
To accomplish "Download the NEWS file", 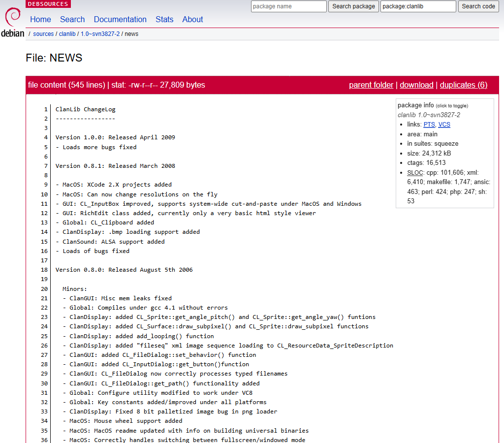I will point(416,85).
